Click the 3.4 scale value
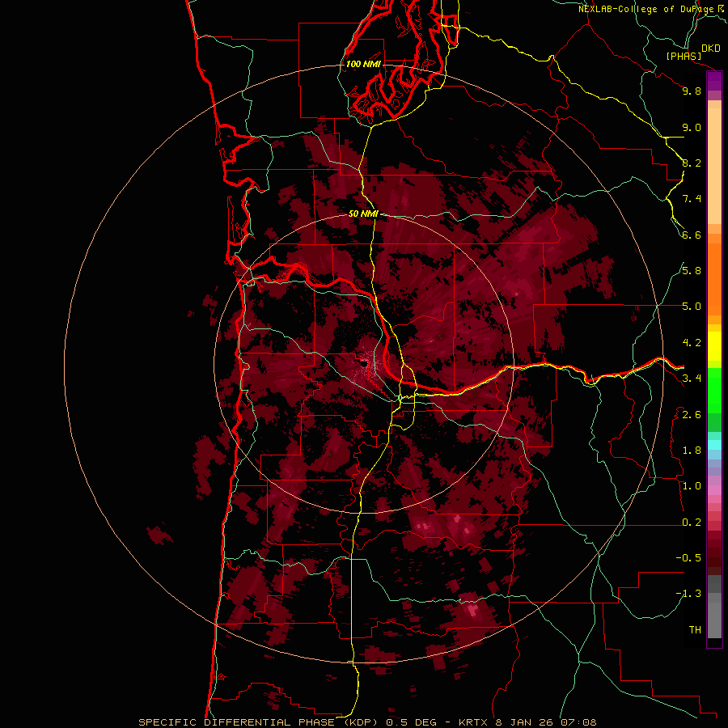The image size is (728, 728). tap(692, 379)
